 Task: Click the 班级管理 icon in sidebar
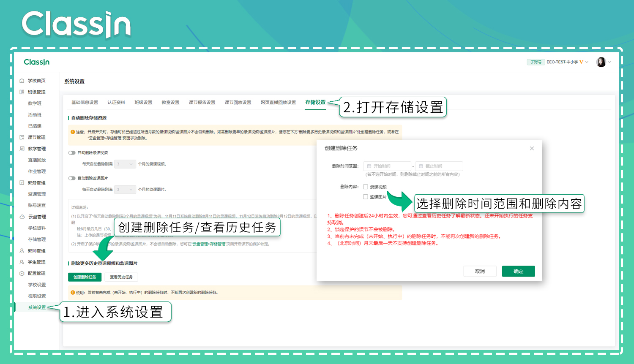[22, 92]
